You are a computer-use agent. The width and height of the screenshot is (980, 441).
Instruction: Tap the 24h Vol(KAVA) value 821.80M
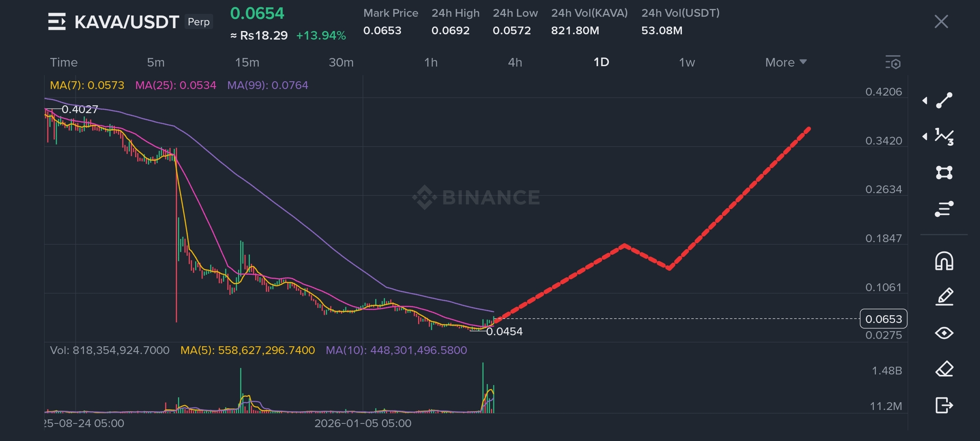tap(575, 31)
